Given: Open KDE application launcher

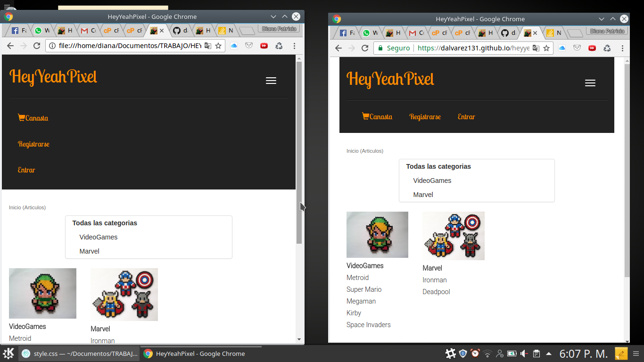Looking at the screenshot, I should (x=8, y=354).
